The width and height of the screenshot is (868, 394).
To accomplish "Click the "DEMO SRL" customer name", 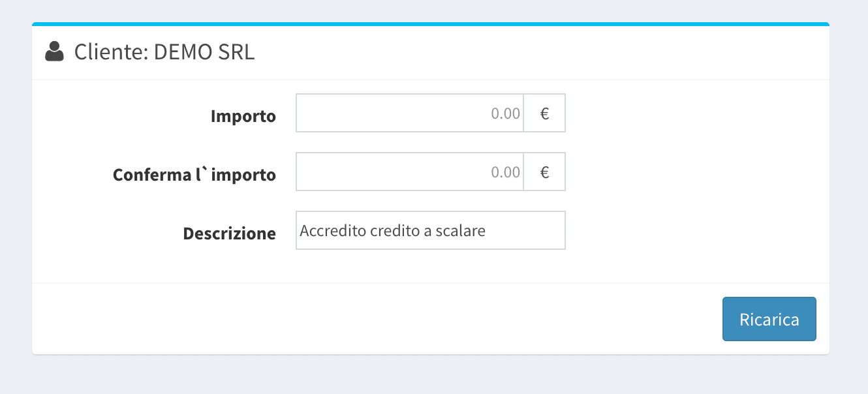I will click(x=204, y=52).
